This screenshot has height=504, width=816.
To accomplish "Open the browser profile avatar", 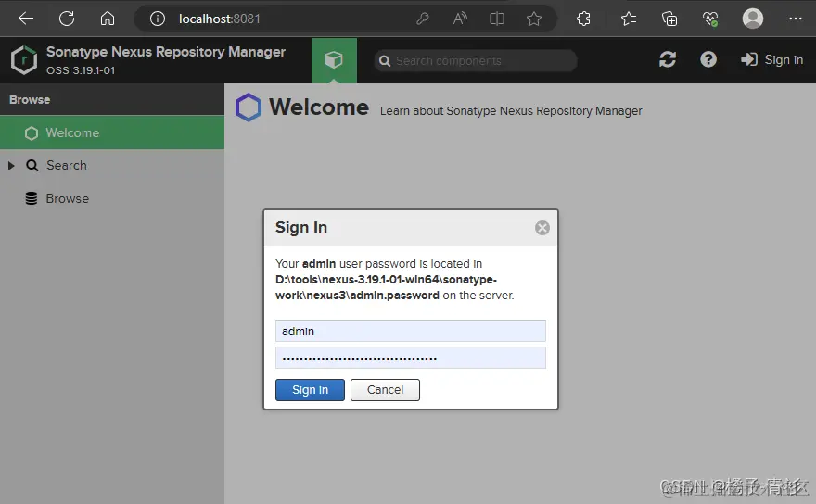I will coord(753,19).
